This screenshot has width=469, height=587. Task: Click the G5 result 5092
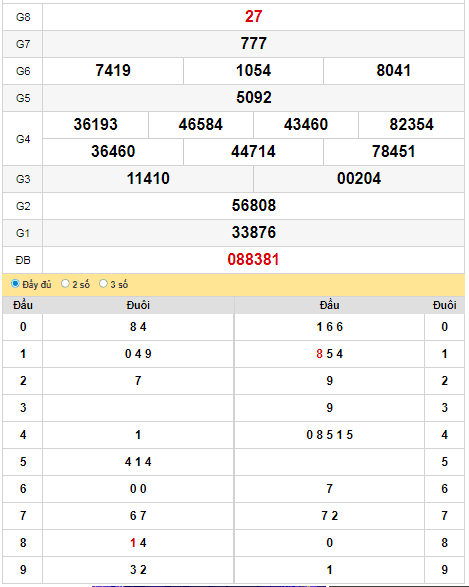click(x=253, y=97)
